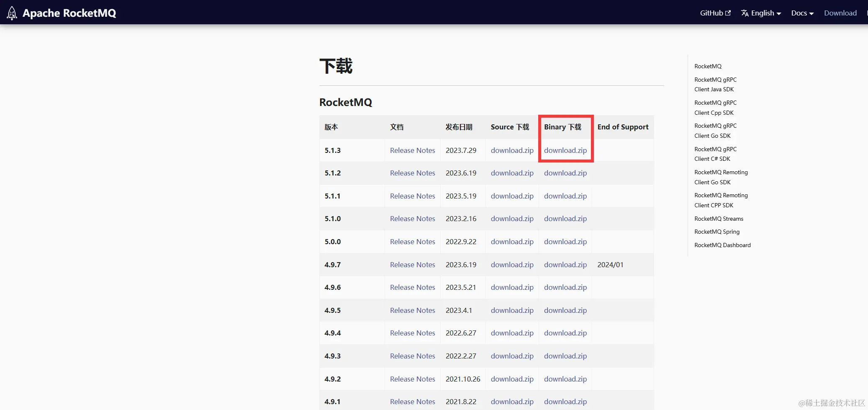This screenshot has height=410, width=868.
Task: Open Release Notes for version 5.1.1
Action: (x=413, y=196)
